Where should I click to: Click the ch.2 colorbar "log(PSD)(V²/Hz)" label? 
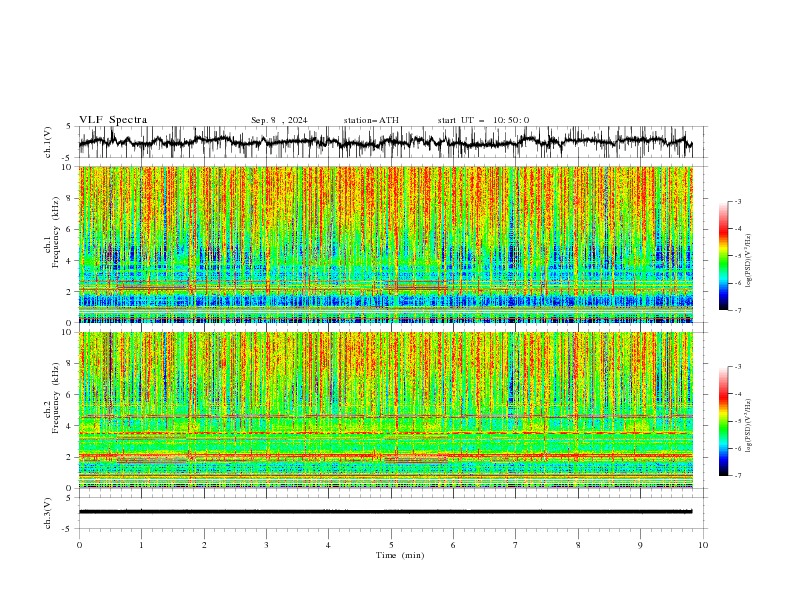click(x=748, y=425)
